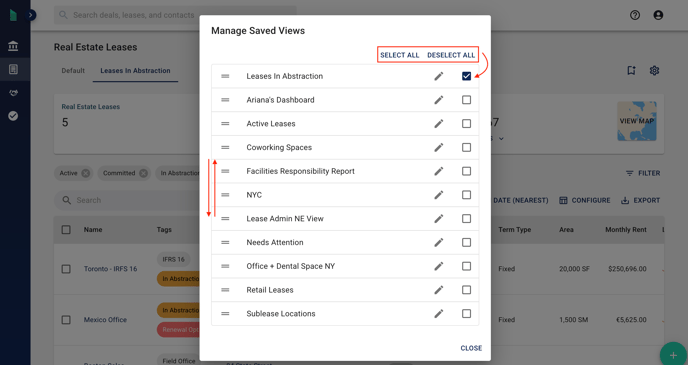Enable the Active Leases checkbox
Viewport: 688px width, 365px height.
pos(466,124)
